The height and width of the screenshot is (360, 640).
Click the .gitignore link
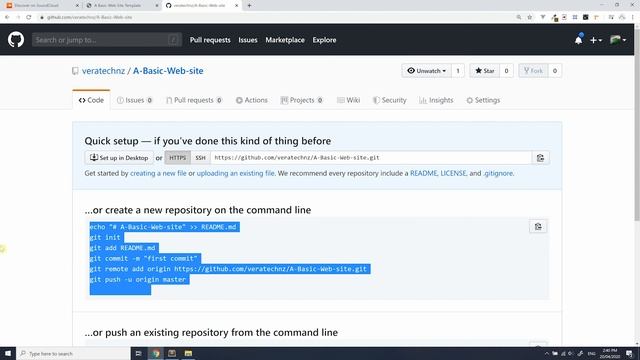click(498, 173)
